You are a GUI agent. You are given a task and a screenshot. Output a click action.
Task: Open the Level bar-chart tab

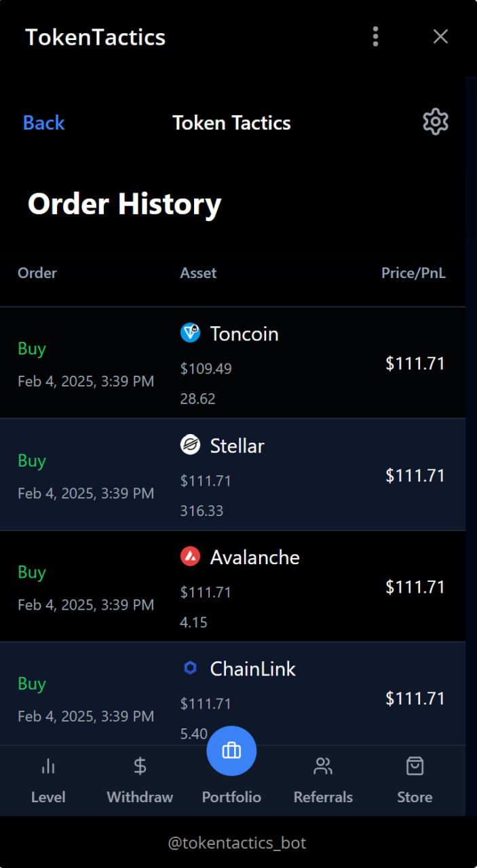[x=48, y=780]
